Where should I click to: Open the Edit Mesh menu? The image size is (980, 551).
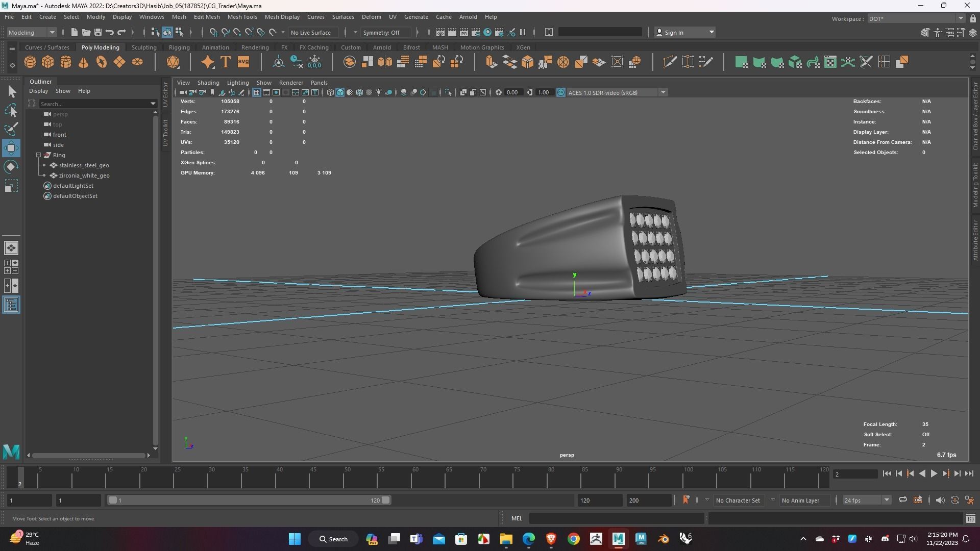(206, 17)
